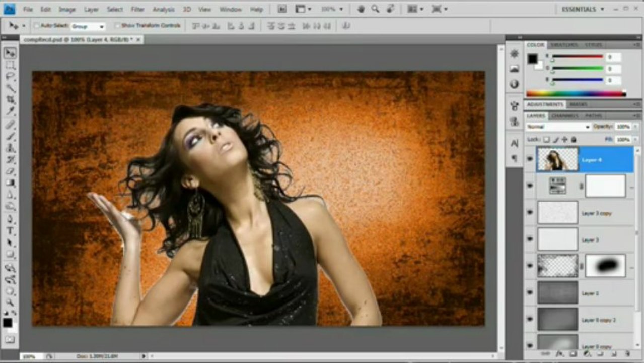This screenshot has width=644, height=363.
Task: Click toolbox foreground color swatch
Action: [8, 323]
